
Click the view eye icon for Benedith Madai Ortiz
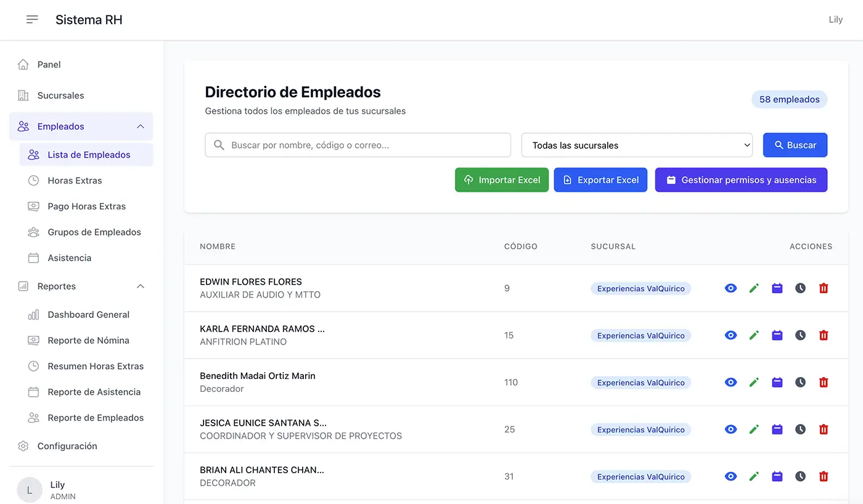tap(730, 382)
